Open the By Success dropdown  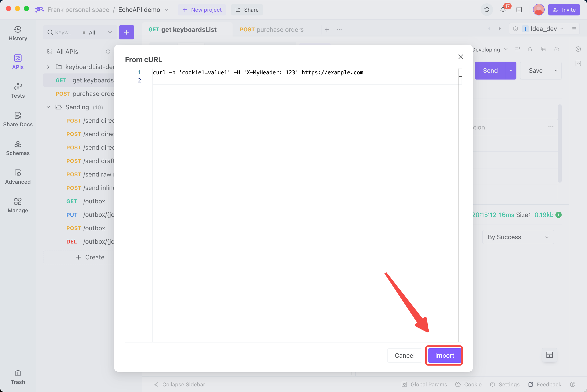tap(518, 237)
